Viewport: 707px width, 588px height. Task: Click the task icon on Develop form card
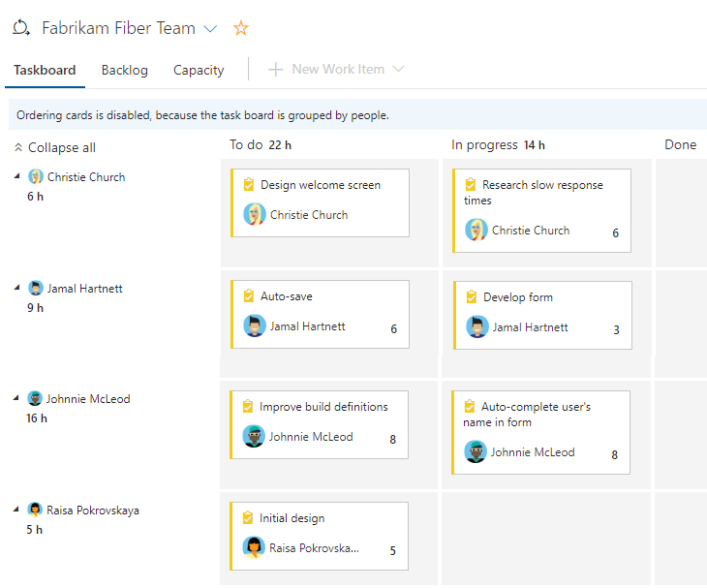471,297
